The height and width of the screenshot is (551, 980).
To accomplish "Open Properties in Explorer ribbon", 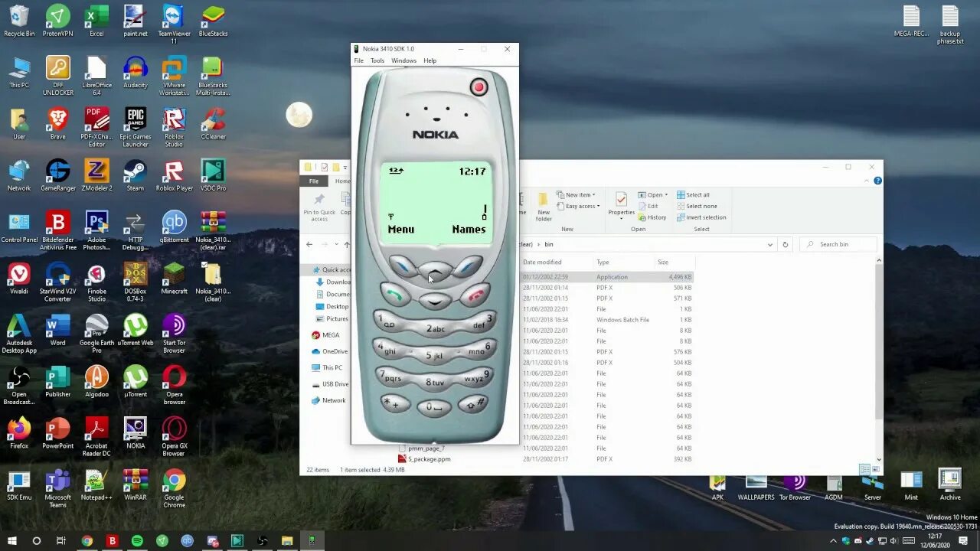I will point(621,205).
